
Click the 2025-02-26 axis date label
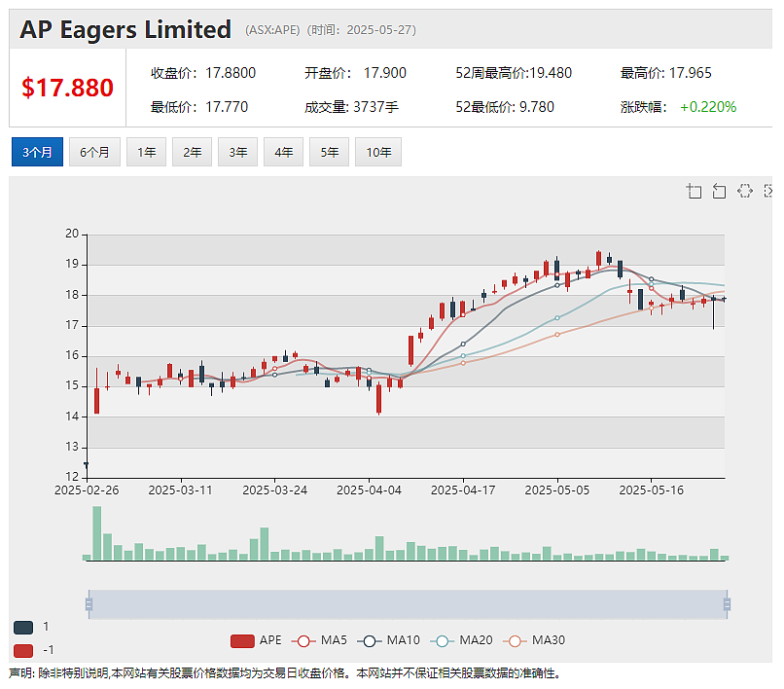click(87, 490)
